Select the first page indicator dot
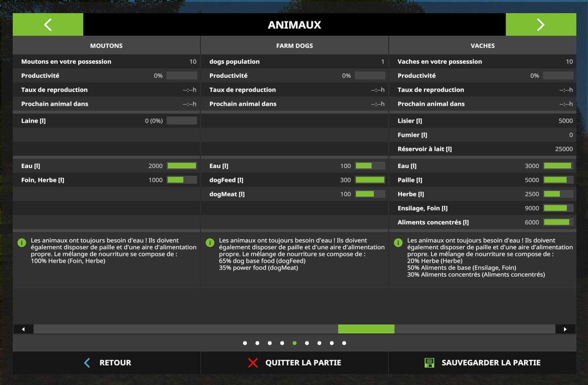Viewport: 588px width, 385px height. (x=245, y=343)
